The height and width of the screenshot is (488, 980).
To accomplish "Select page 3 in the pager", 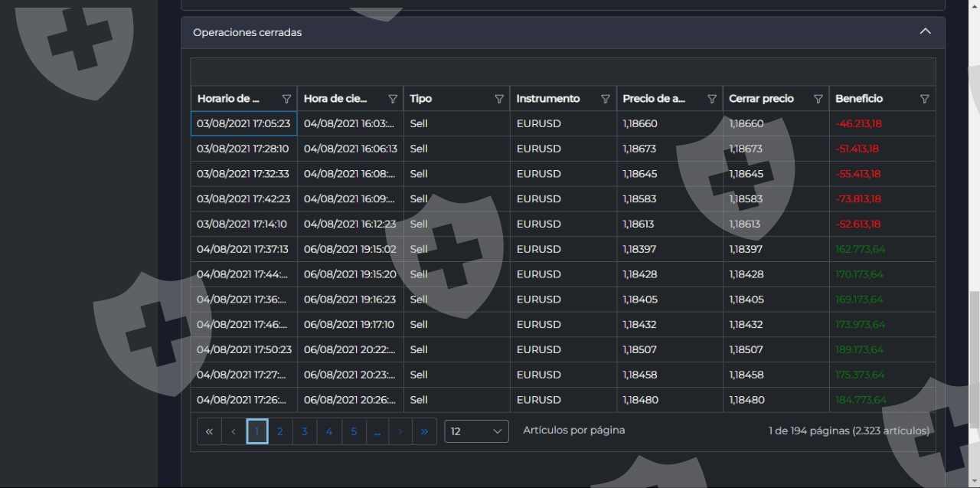I will point(305,431).
